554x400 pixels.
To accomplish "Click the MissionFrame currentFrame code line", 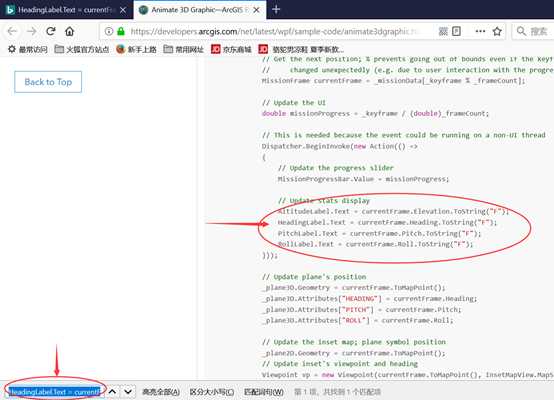I will (394, 81).
